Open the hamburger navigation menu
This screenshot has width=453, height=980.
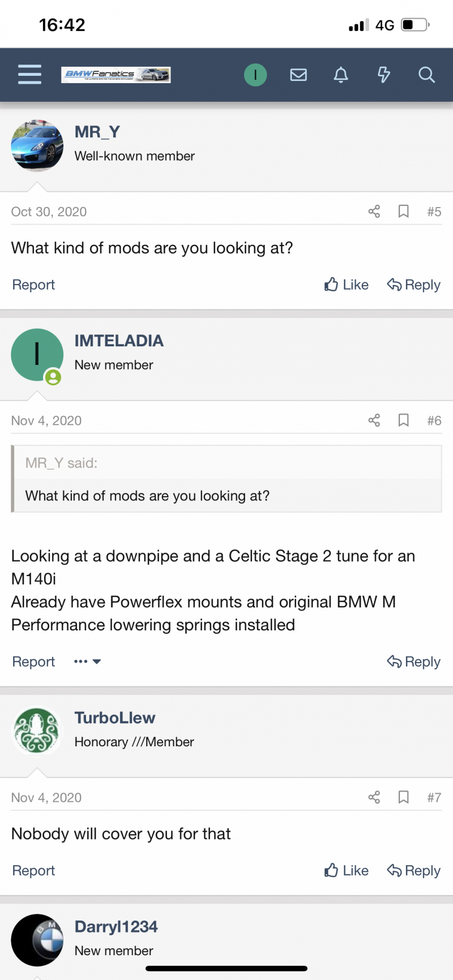tap(29, 75)
